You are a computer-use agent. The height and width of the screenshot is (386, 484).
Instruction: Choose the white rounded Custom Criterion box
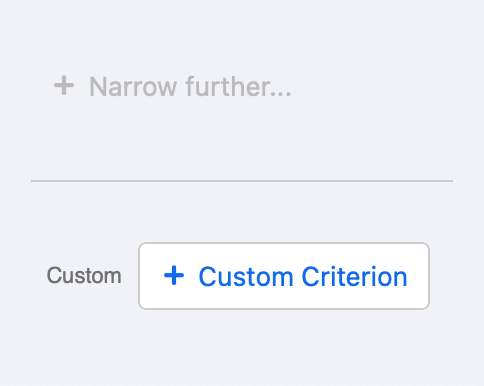(x=284, y=276)
